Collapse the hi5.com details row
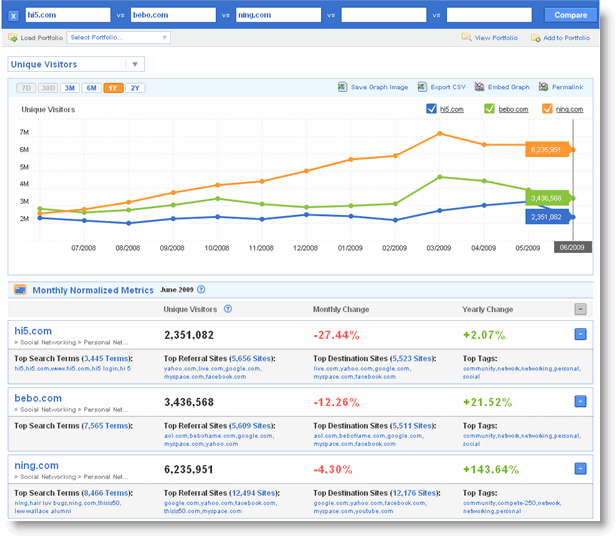This screenshot has width=616, height=537. click(x=580, y=334)
